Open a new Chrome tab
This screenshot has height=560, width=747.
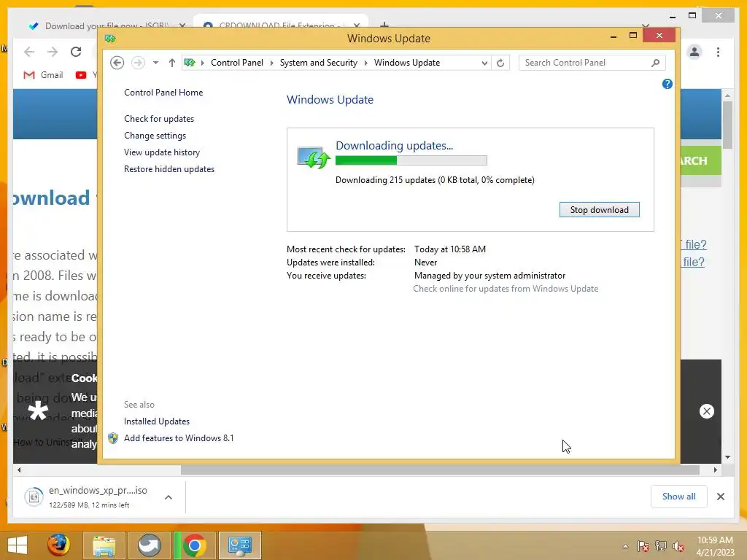click(384, 25)
